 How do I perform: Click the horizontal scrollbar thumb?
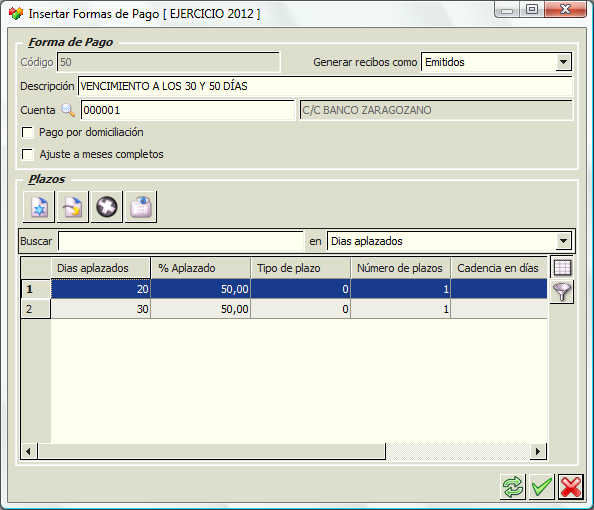click(x=211, y=451)
